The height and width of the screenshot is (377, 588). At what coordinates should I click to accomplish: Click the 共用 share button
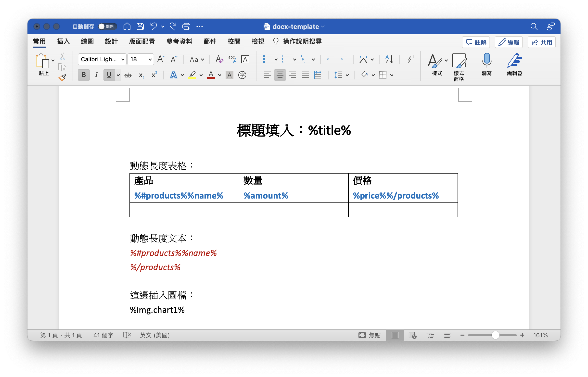coord(541,42)
